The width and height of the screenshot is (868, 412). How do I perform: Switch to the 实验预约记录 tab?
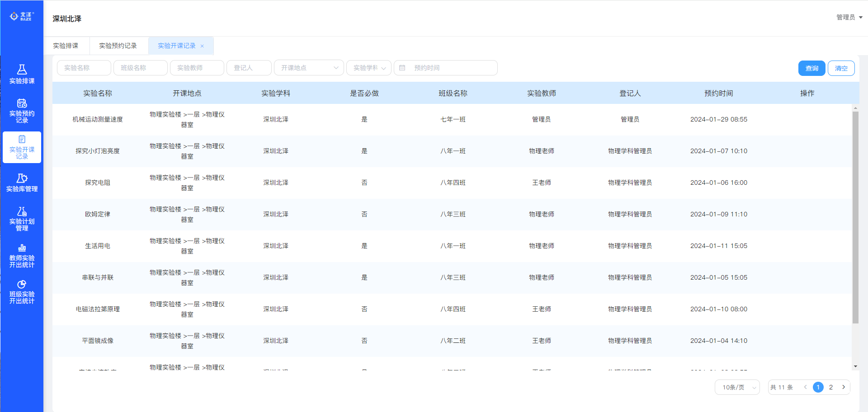tap(118, 46)
